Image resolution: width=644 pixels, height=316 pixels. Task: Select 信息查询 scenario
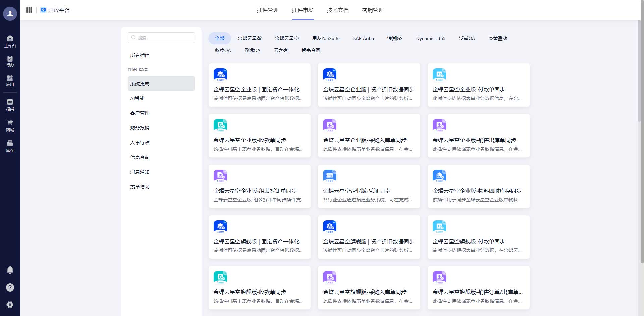[161, 157]
